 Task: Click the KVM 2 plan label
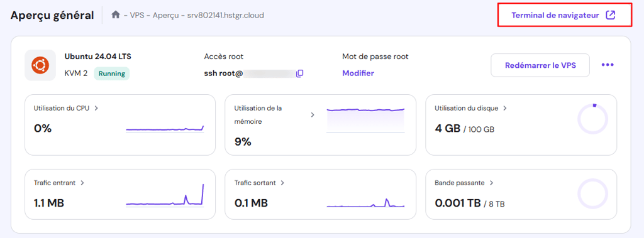click(x=76, y=74)
